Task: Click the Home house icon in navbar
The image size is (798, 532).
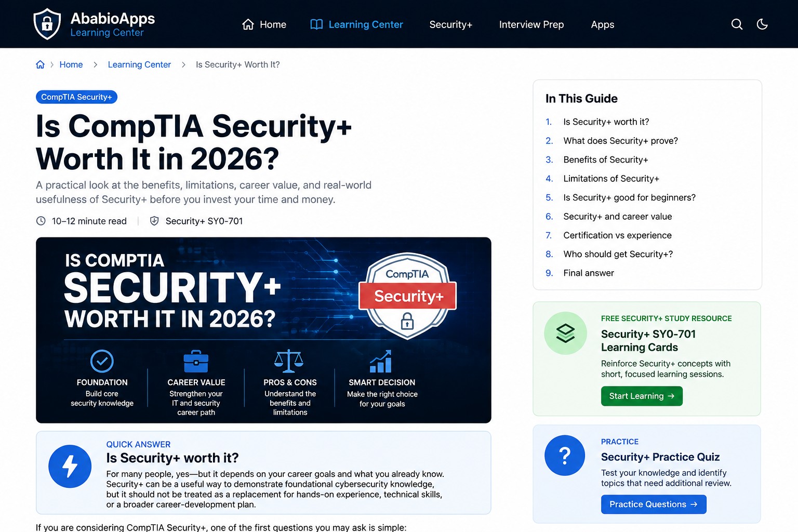Action: click(248, 24)
